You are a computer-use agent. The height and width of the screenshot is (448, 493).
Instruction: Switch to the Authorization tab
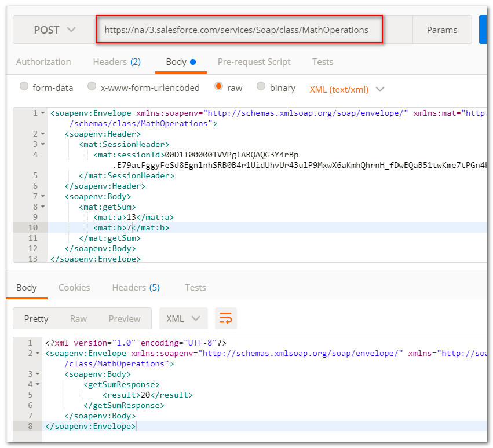coord(43,61)
